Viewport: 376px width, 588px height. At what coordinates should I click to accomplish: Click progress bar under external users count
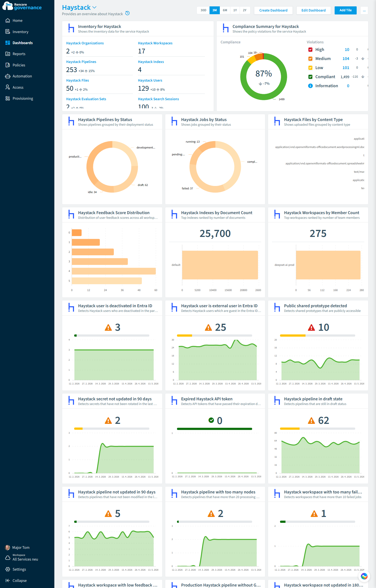click(x=214, y=335)
